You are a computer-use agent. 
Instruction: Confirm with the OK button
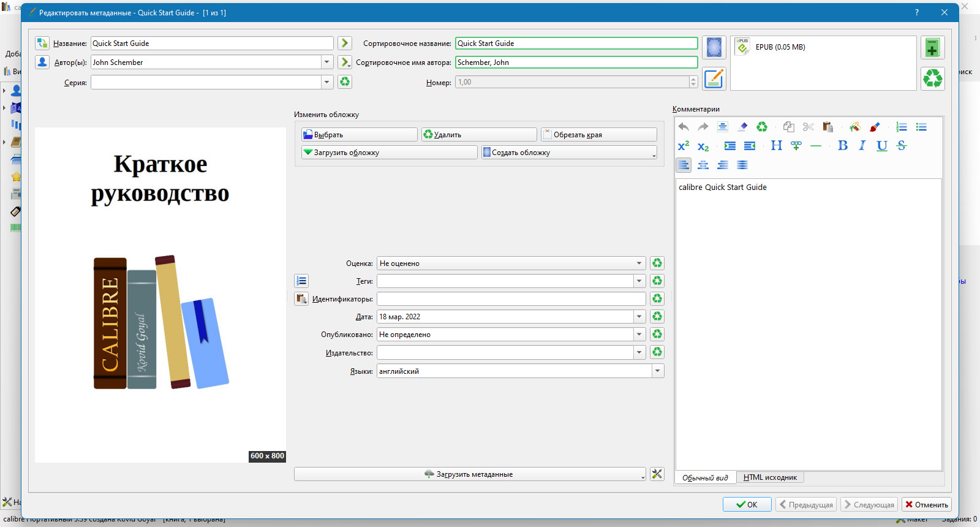point(747,504)
